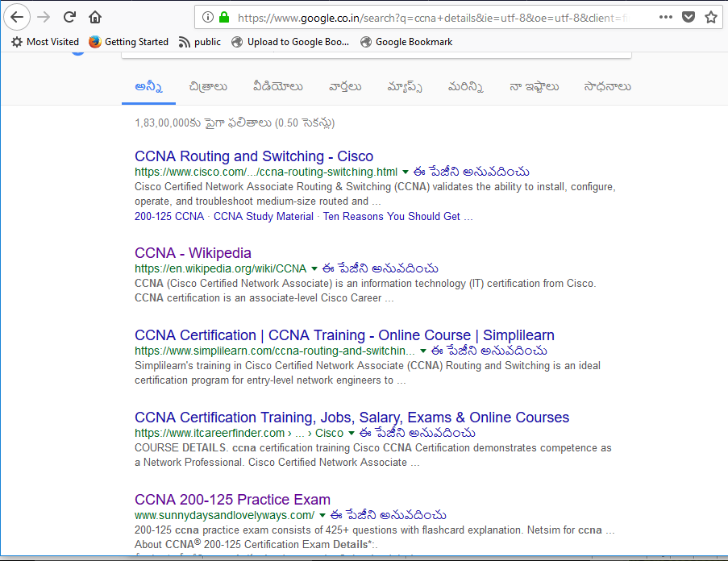Open Google Bookmark toolbar item
The height and width of the screenshot is (561, 728).
pyautogui.click(x=406, y=42)
